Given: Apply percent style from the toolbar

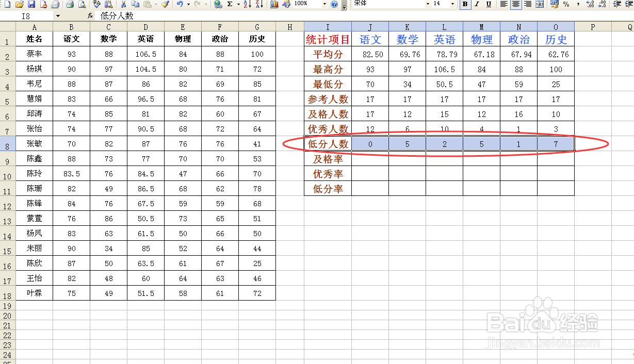Looking at the screenshot, I should (566, 4).
